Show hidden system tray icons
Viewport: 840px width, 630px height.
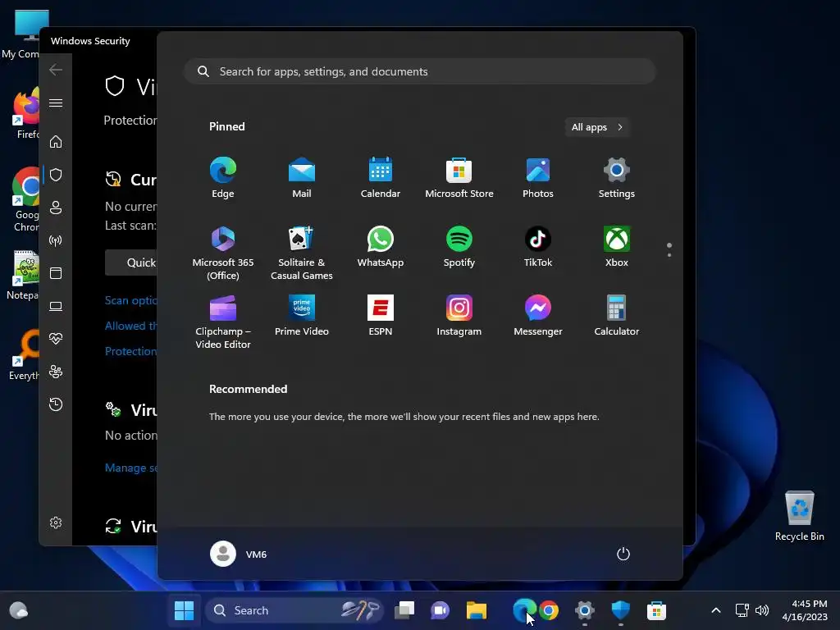click(715, 610)
